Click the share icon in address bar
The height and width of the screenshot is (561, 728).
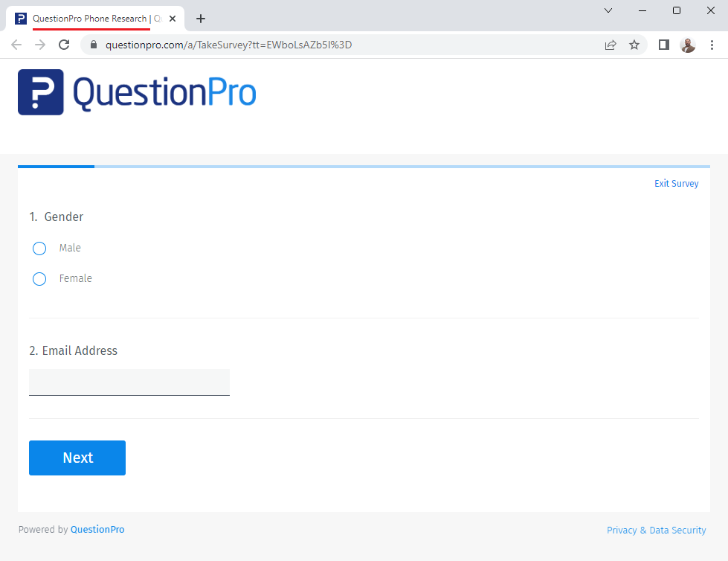tap(611, 45)
